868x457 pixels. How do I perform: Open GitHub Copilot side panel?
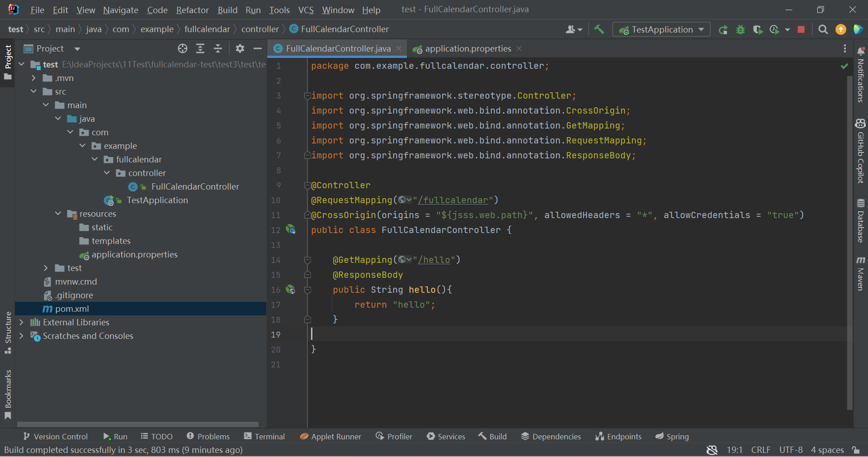pyautogui.click(x=860, y=151)
